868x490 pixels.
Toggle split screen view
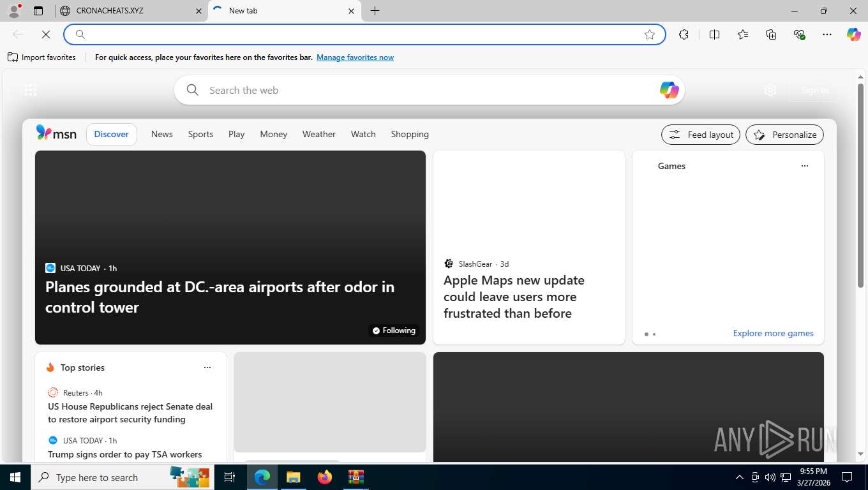pos(715,34)
